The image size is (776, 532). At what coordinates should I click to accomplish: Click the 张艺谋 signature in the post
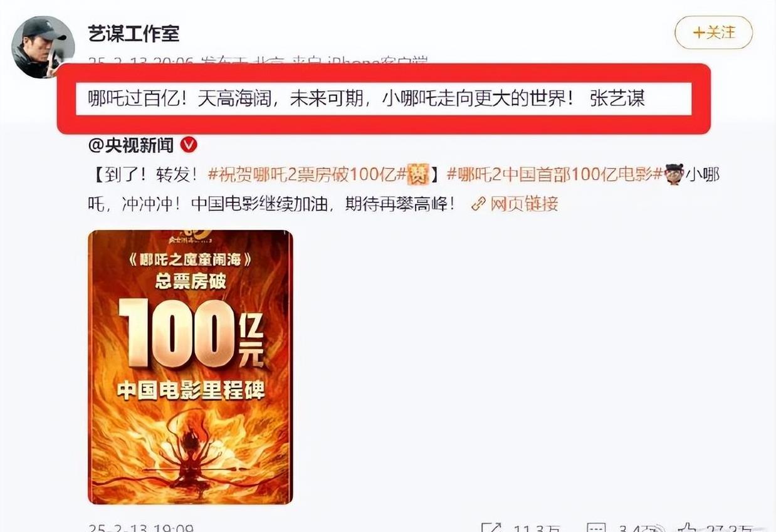[x=617, y=99]
